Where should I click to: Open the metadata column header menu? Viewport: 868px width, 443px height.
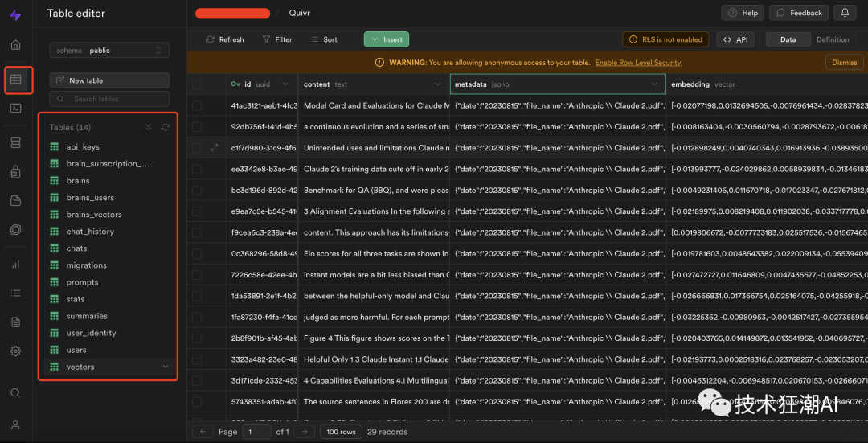pos(655,84)
